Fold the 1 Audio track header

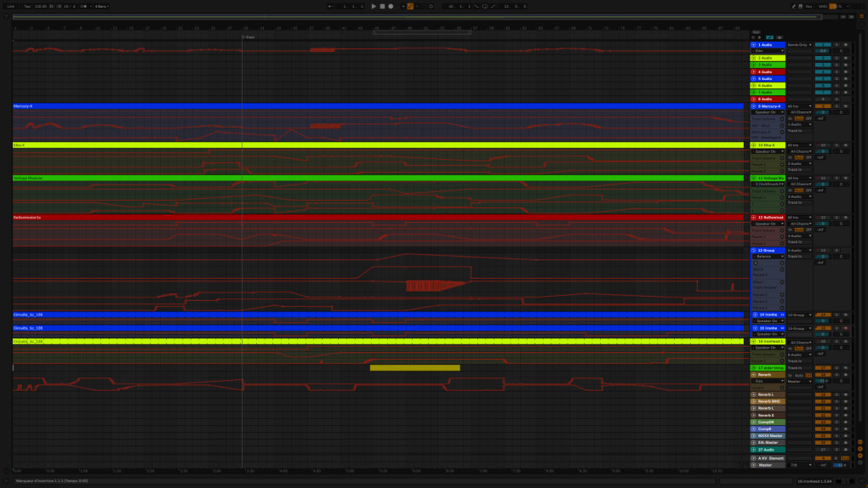click(x=753, y=44)
